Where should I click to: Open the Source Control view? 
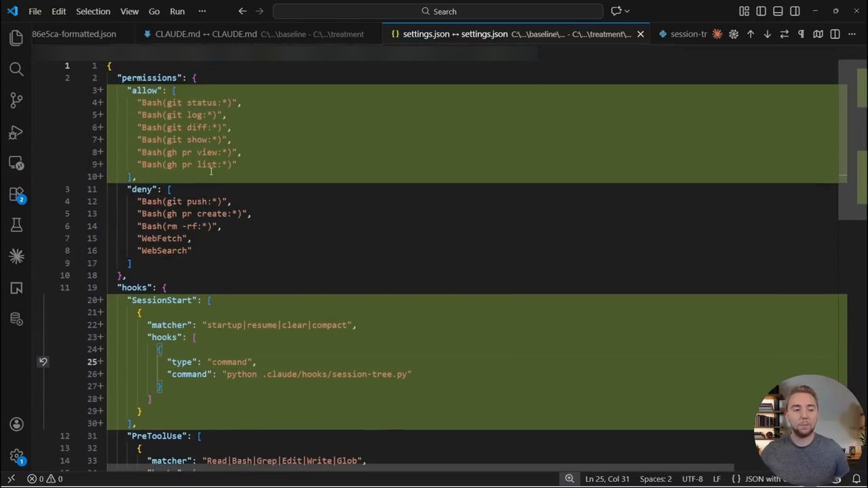point(16,100)
